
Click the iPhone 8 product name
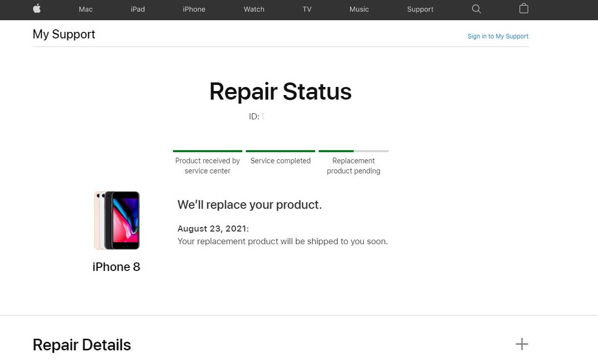116,267
